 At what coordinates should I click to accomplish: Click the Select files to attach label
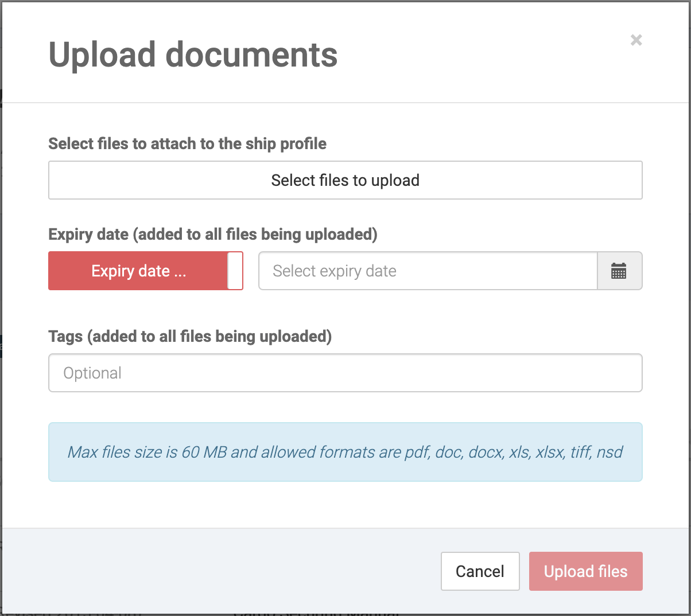pos(187,143)
